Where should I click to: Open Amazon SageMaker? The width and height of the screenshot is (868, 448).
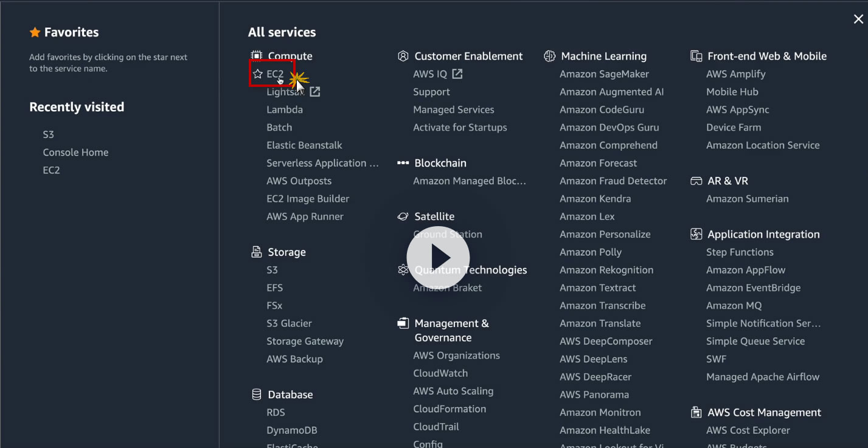click(x=604, y=74)
